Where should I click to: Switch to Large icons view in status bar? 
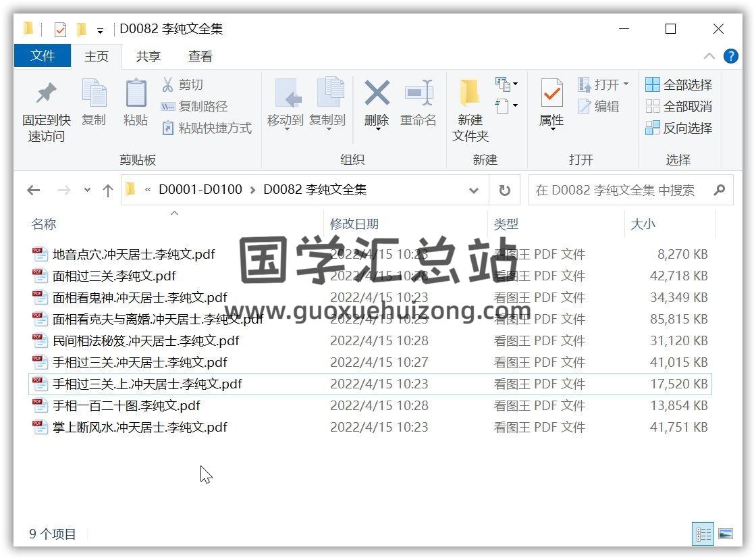[x=725, y=534]
